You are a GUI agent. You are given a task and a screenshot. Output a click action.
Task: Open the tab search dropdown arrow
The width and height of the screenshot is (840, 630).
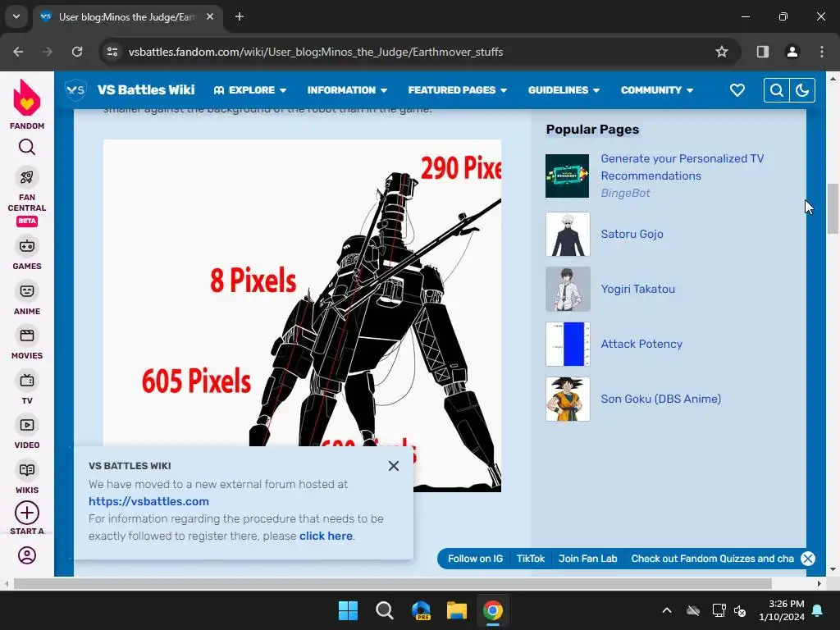point(16,16)
